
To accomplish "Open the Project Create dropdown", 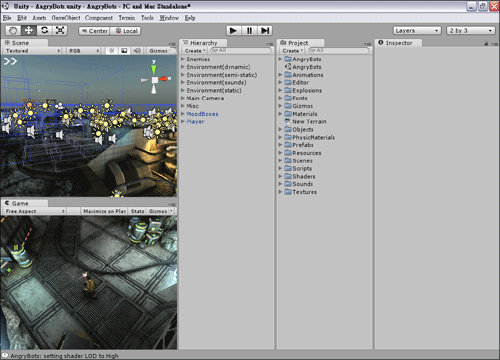I will (x=292, y=51).
